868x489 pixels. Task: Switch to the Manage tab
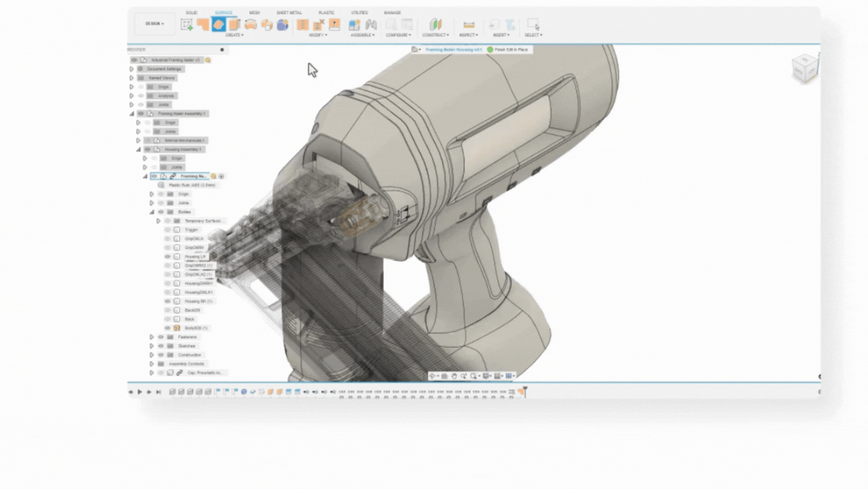[392, 13]
